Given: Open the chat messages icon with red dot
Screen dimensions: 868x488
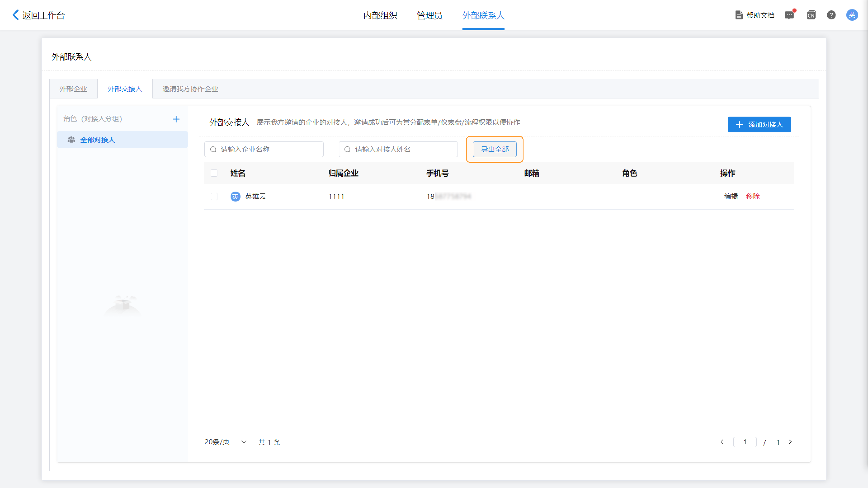Looking at the screenshot, I should click(x=789, y=15).
